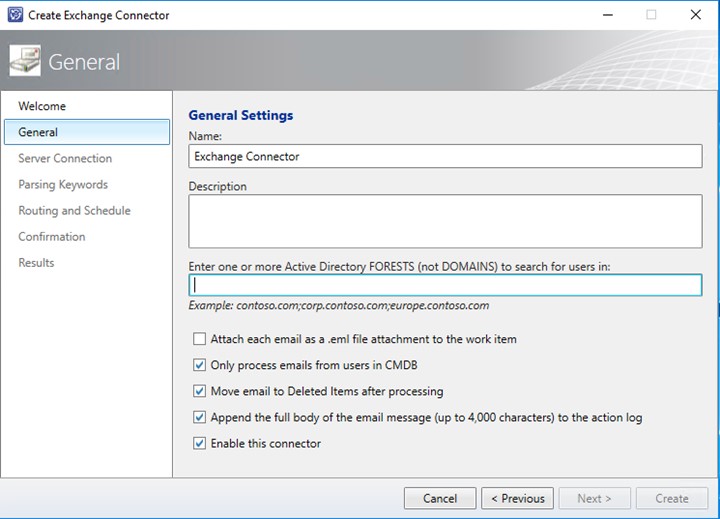Open the Results step
720x519 pixels.
click(x=36, y=263)
